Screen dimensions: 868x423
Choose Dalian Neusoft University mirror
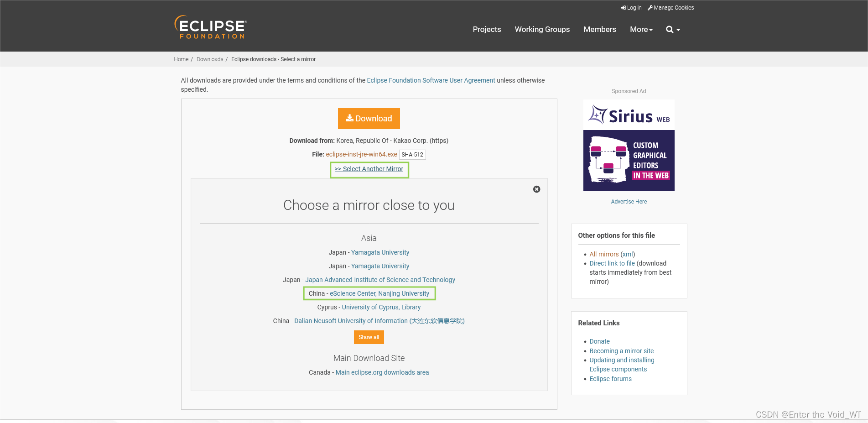click(379, 321)
